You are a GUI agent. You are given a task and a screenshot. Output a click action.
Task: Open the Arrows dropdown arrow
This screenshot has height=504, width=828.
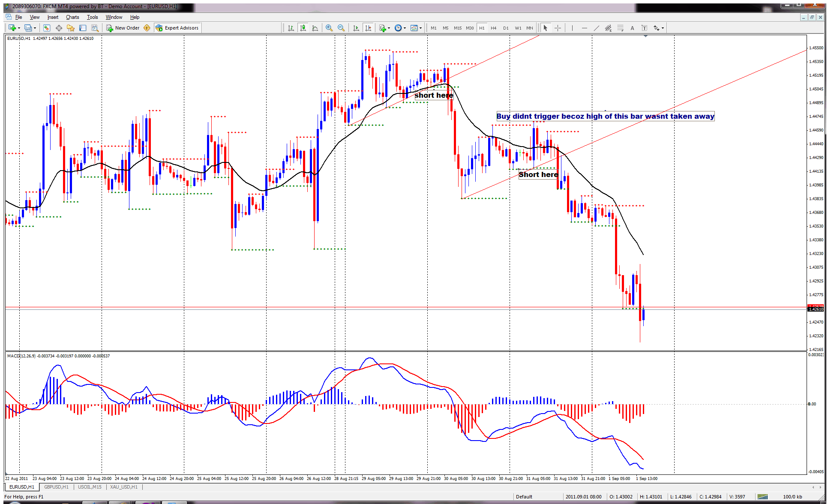point(663,28)
